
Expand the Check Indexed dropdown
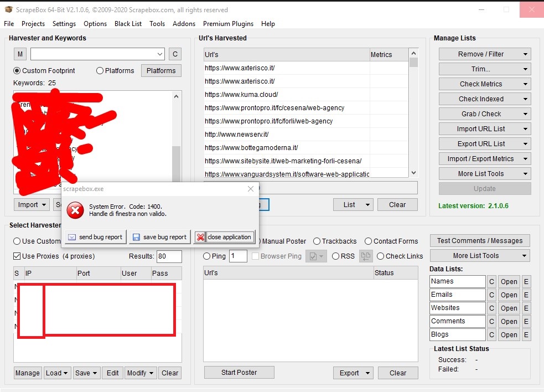(x=485, y=99)
